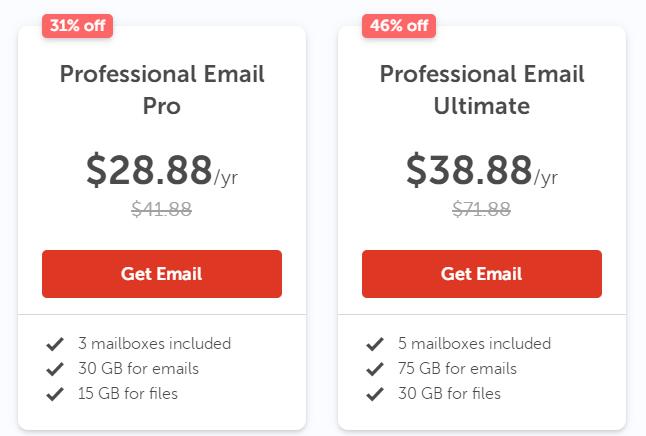
Task: Click the "3 mailboxes included" feature text
Action: coord(154,344)
